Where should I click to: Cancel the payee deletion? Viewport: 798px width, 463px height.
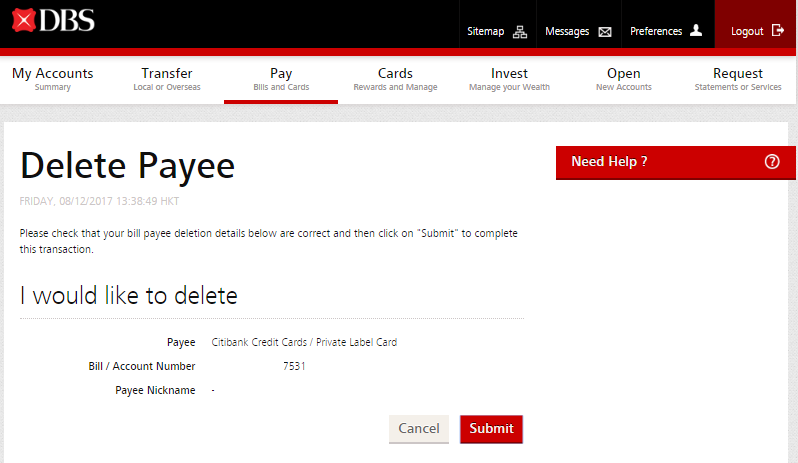(418, 429)
